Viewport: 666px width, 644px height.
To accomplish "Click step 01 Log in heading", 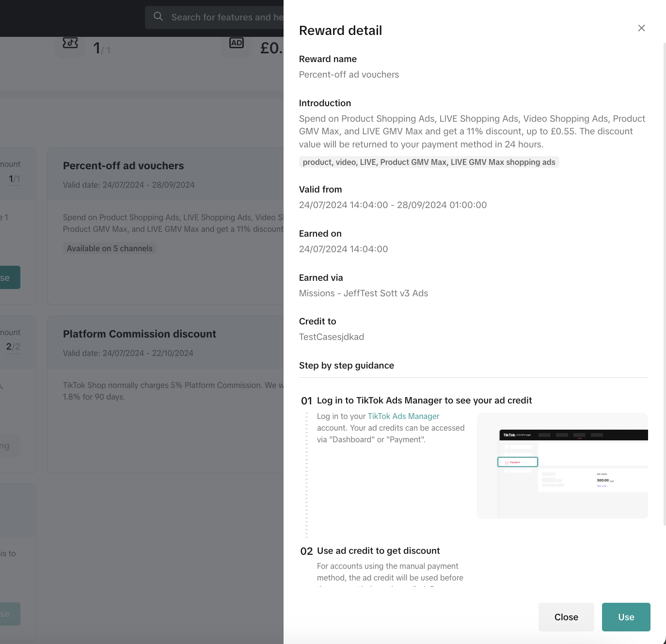I will [424, 401].
